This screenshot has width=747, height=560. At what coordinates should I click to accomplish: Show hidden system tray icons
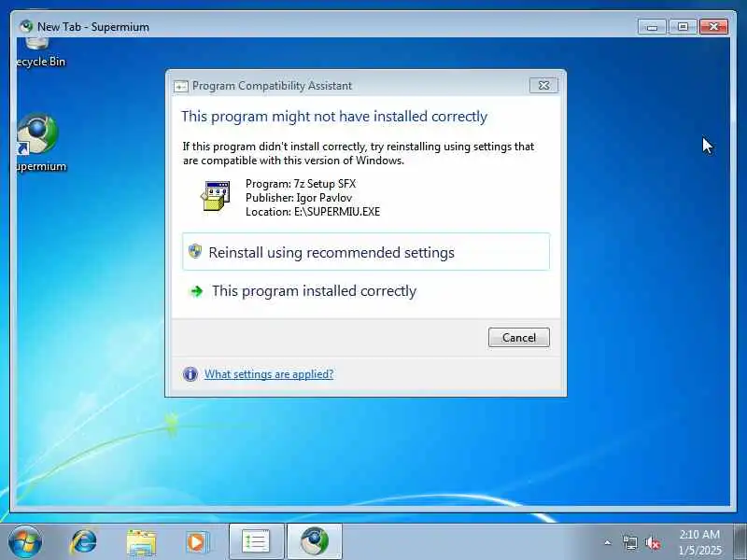(x=608, y=542)
